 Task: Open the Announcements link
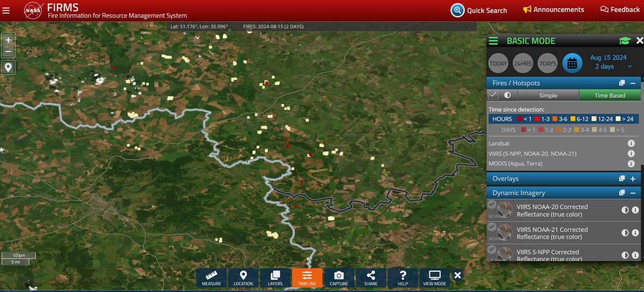click(x=553, y=10)
